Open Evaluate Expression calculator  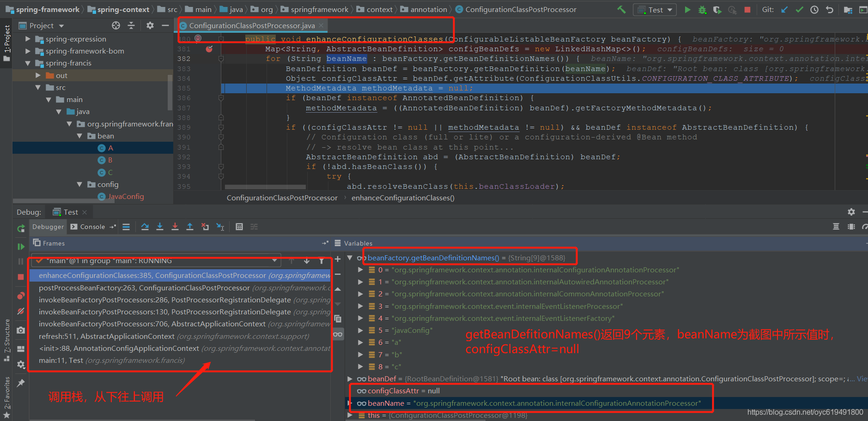coord(239,227)
